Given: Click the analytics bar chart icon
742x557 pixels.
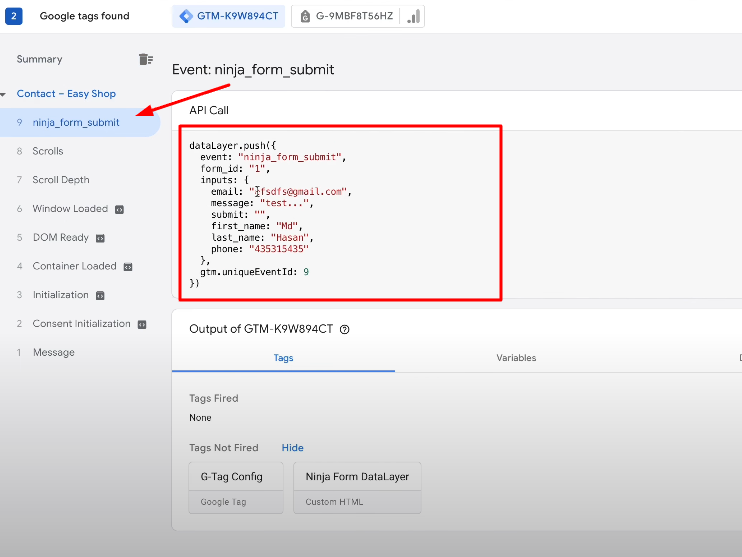Looking at the screenshot, I should 413,17.
